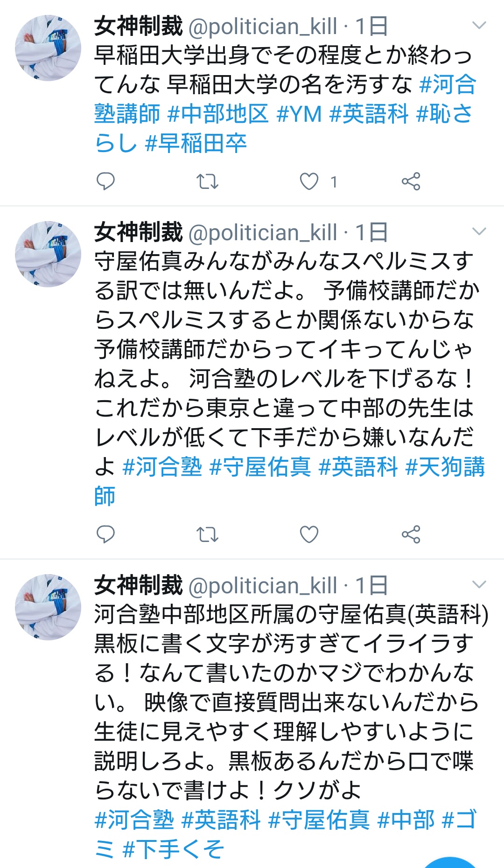
Task: Open avatar beside third tweet
Action: coord(48,607)
